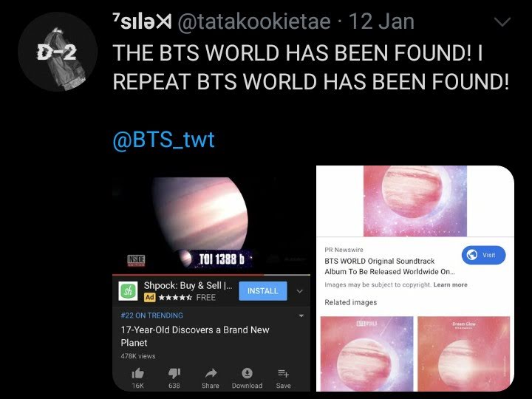
Task: Seek on the red video progress bar
Action: (x=211, y=274)
